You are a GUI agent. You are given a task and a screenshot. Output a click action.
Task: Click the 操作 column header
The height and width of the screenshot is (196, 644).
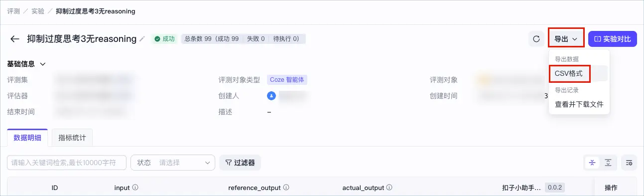pos(611,188)
